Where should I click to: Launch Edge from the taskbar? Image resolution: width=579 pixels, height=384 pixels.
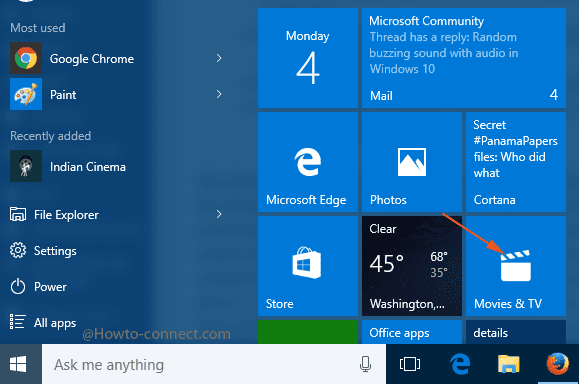point(460,364)
